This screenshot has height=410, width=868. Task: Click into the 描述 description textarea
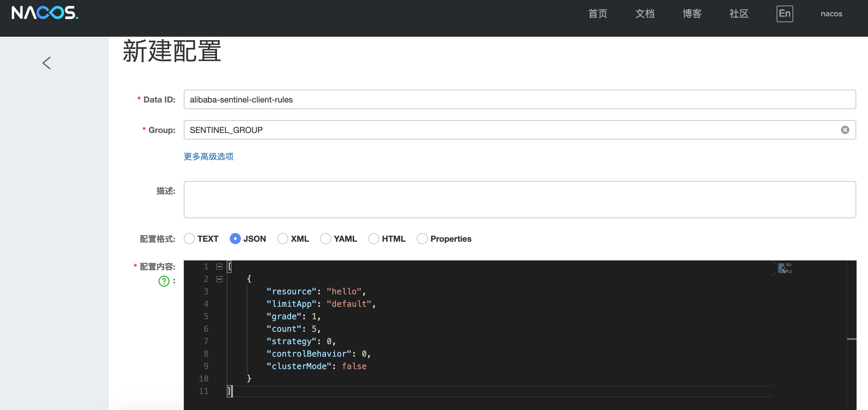[520, 199]
